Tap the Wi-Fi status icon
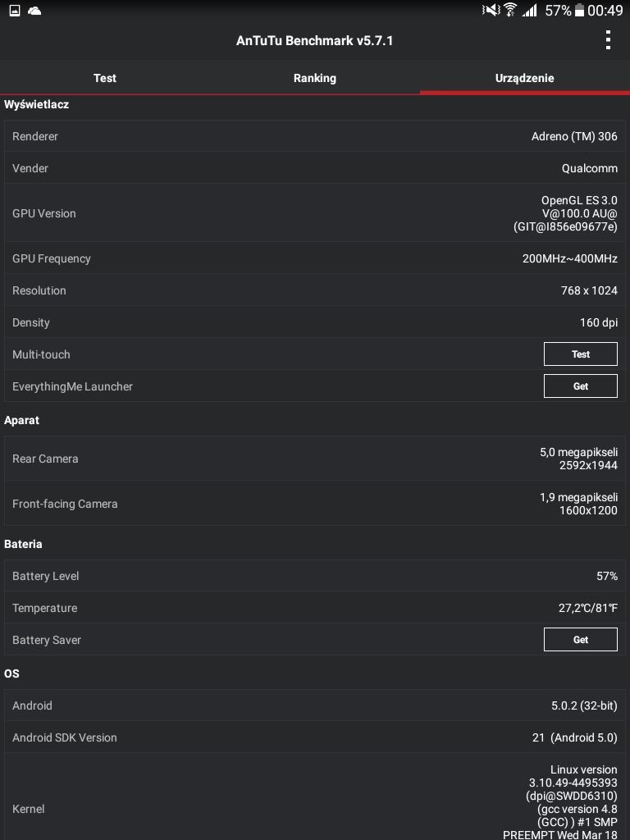This screenshot has height=840, width=630. pyautogui.click(x=510, y=10)
